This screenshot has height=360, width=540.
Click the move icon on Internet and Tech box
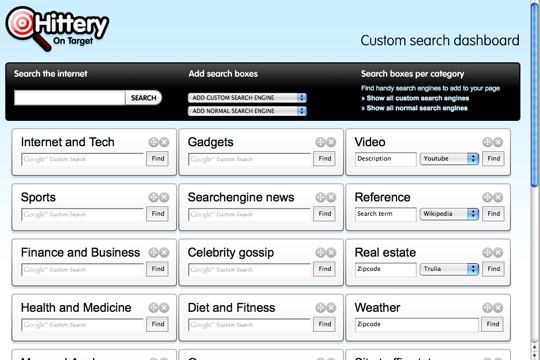[154, 142]
